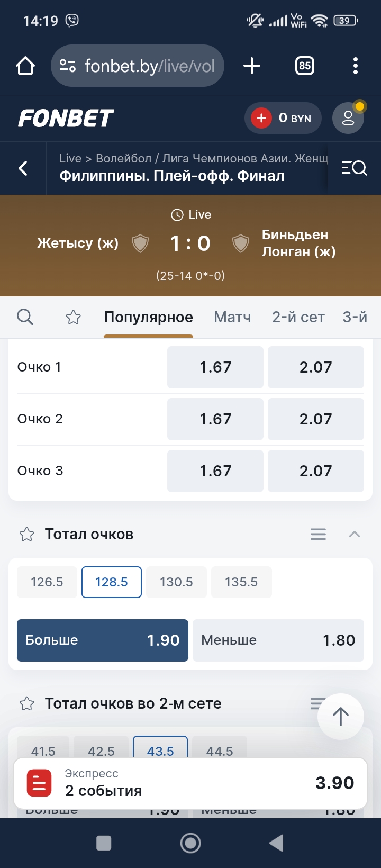381x868 pixels.
Task: Open a new browser tab
Action: click(x=252, y=66)
